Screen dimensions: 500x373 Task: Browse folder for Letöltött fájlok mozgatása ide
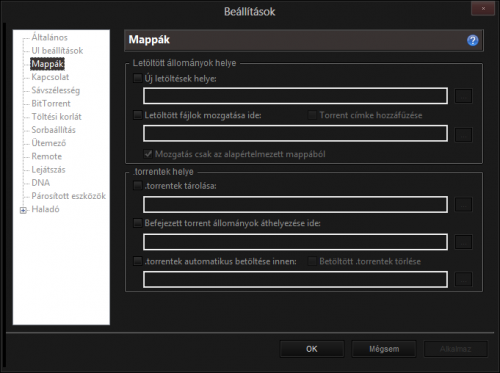point(463,135)
